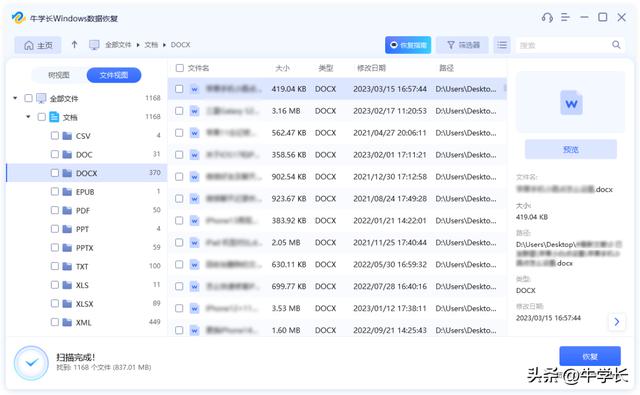The width and height of the screenshot is (640, 395).
Task: Go up one folder level arrow
Action: (74, 44)
